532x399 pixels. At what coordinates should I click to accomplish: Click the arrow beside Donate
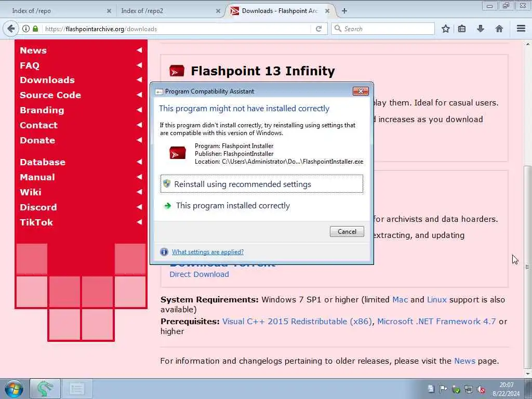pyautogui.click(x=139, y=140)
